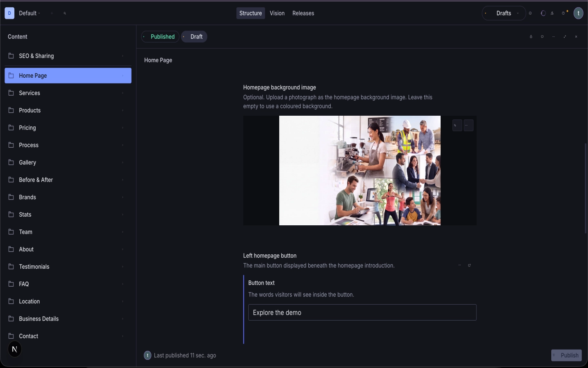Open the Releases tab
588x368 pixels.
click(x=303, y=13)
